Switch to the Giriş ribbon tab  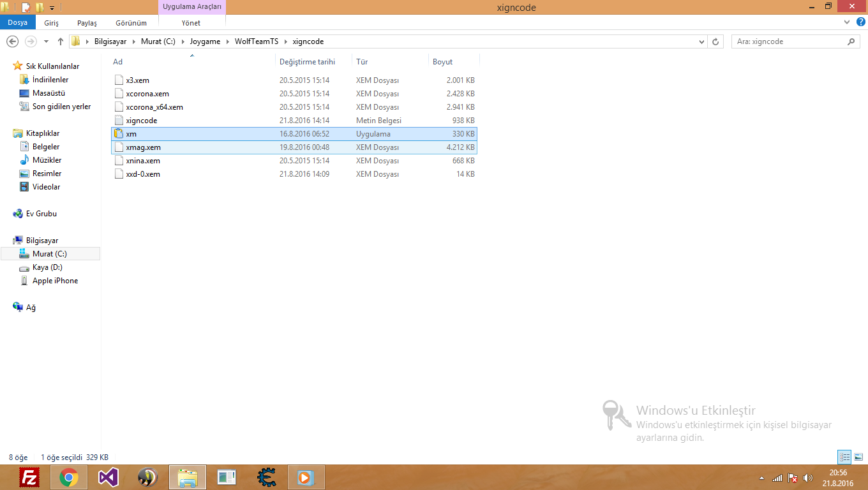point(52,23)
